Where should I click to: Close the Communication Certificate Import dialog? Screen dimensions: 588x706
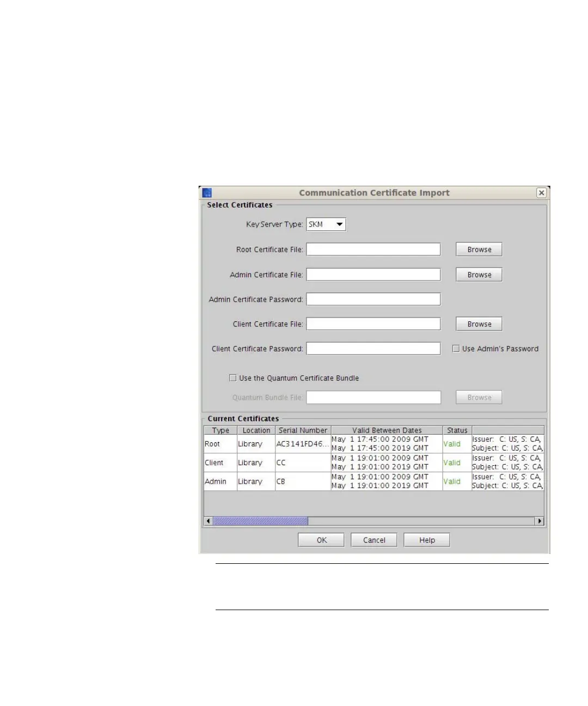pos(541,193)
